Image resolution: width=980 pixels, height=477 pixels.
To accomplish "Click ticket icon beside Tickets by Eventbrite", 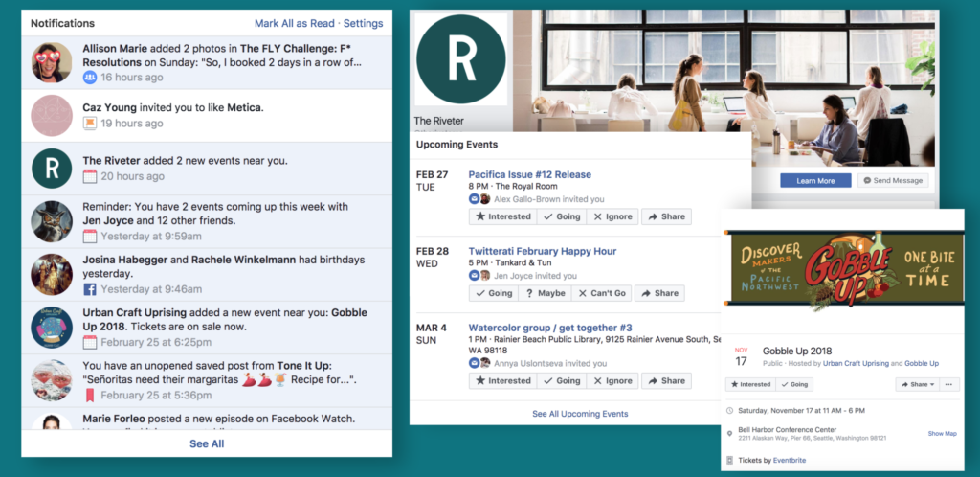I will coord(730,460).
